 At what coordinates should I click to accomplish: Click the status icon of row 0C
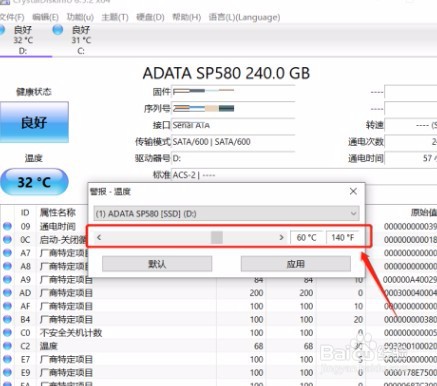[7, 240]
